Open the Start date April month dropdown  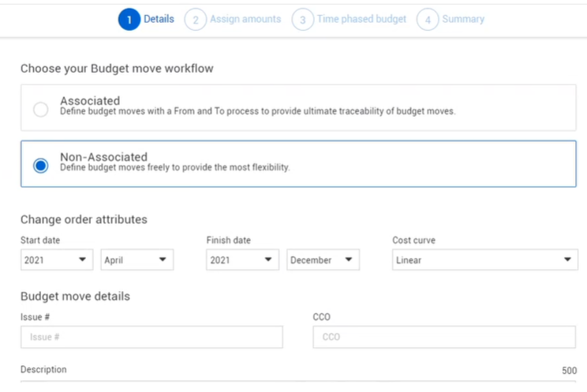[x=137, y=259]
